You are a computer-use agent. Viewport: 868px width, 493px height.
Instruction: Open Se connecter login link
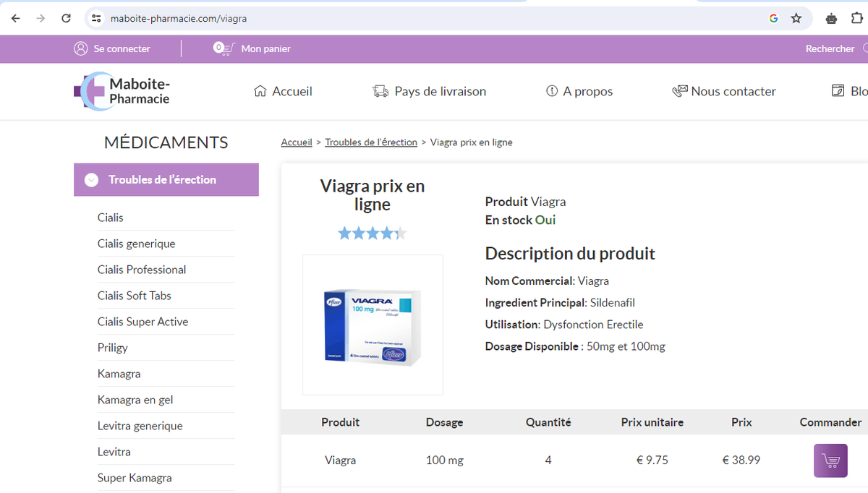point(122,48)
